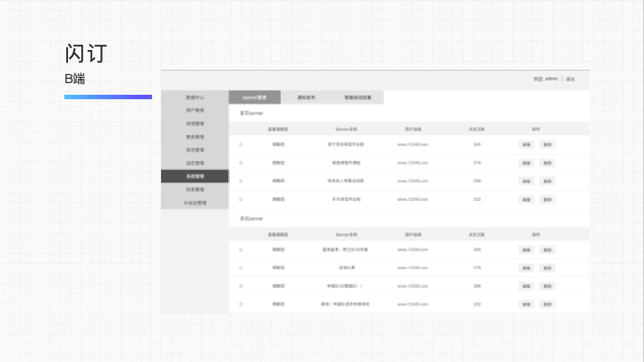Delete the 345-click banner under 资讯banner
The height and width of the screenshot is (362, 644).
[x=547, y=250]
